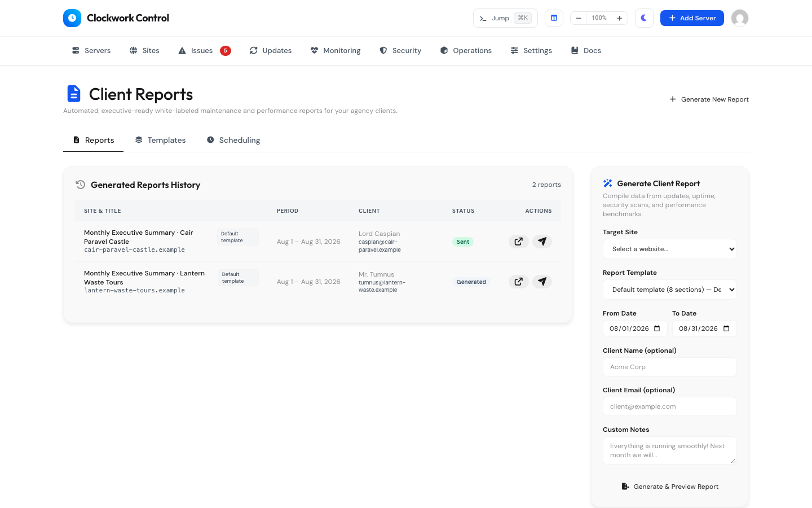Open the Sites nav item

click(x=144, y=51)
